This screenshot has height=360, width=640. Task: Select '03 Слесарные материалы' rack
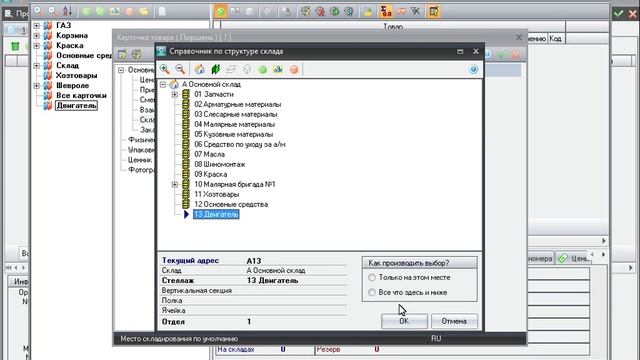point(236,114)
